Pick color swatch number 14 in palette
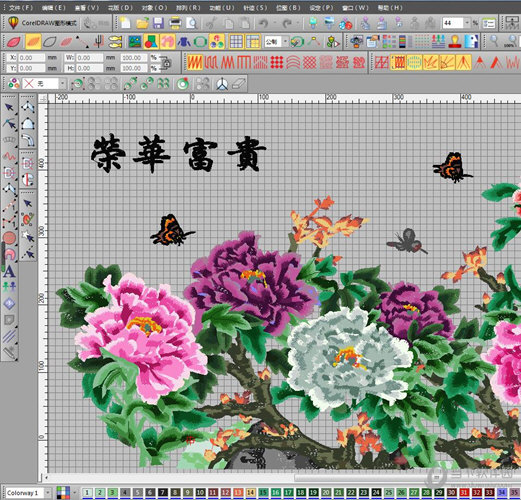The image size is (521, 500). (250, 492)
